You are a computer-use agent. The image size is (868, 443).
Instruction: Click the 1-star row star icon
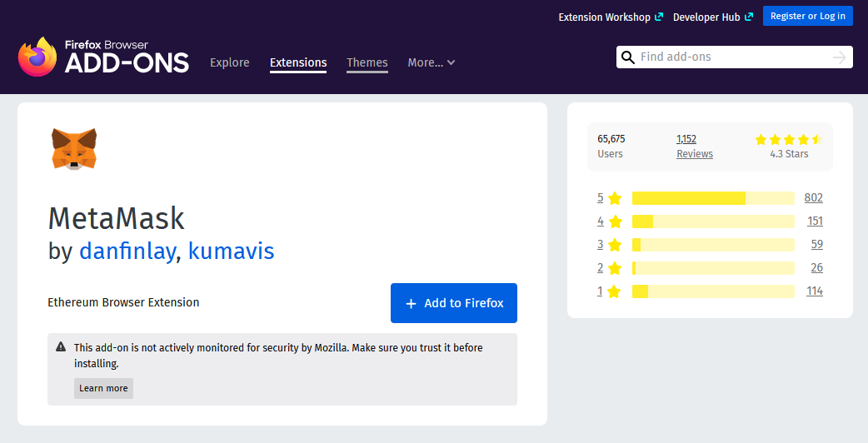[x=614, y=291]
